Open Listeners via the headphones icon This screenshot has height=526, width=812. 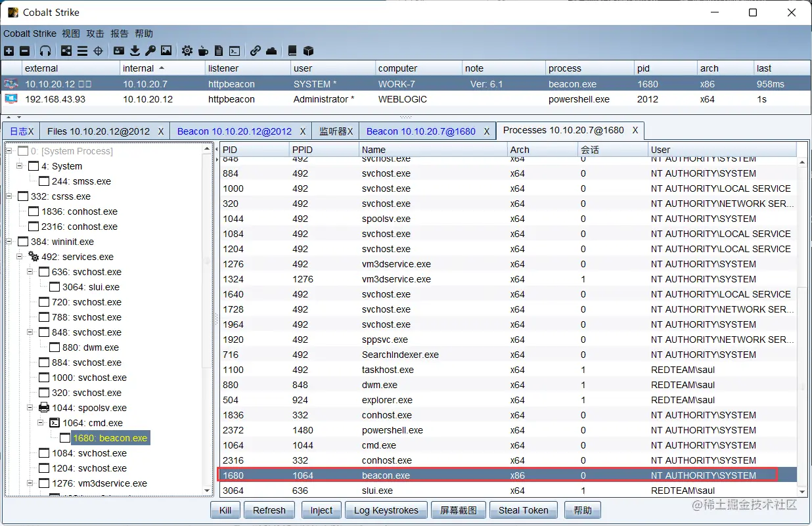point(45,51)
